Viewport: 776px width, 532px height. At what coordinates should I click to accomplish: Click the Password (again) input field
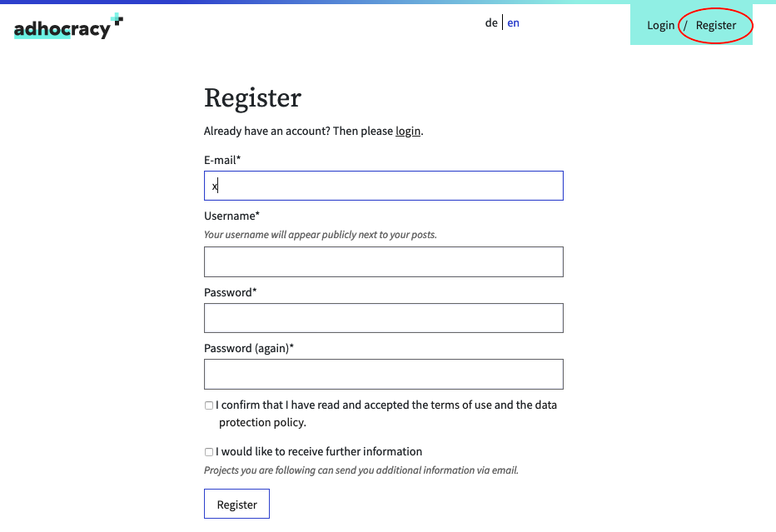[383, 374]
